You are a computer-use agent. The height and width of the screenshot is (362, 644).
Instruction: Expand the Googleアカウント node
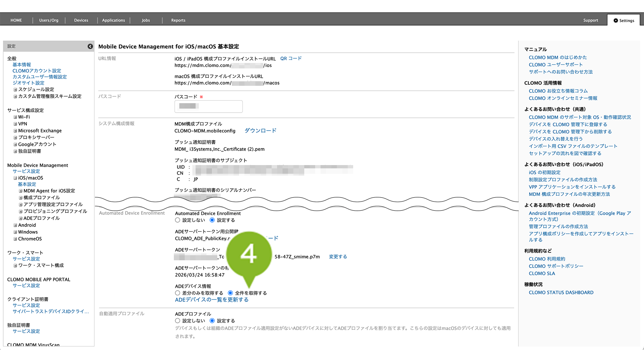15,144
